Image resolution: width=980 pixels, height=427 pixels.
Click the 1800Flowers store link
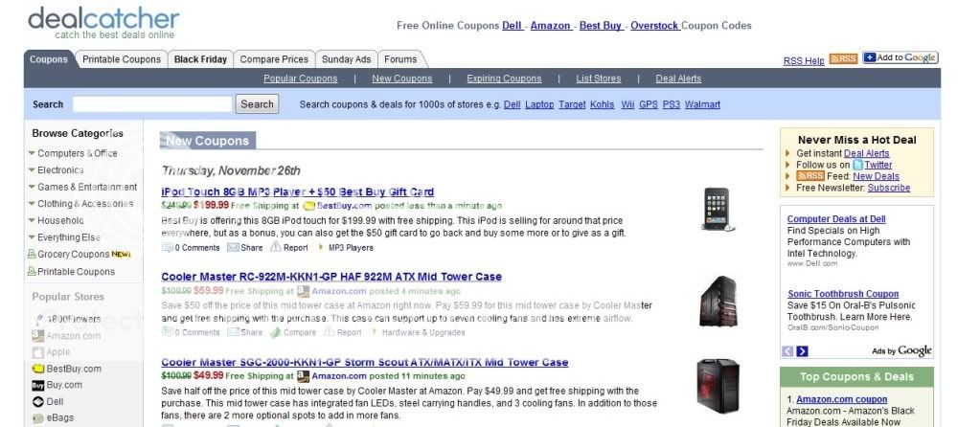tap(74, 319)
